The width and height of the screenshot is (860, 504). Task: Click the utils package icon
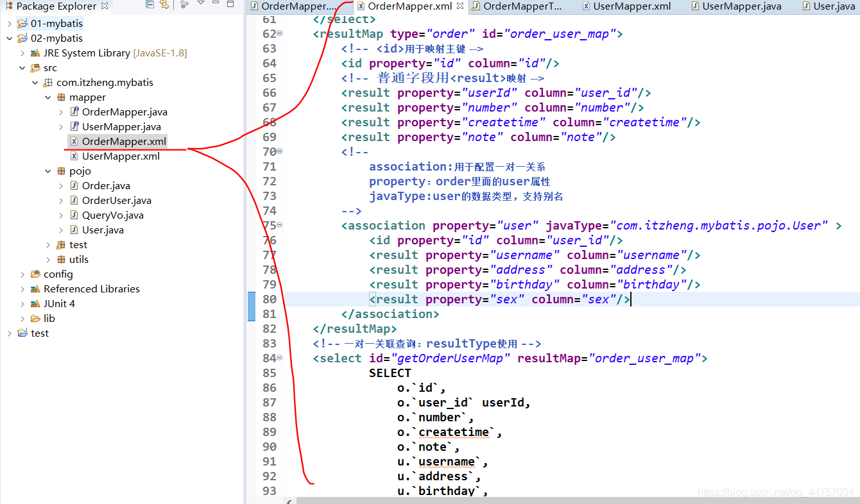coord(61,260)
